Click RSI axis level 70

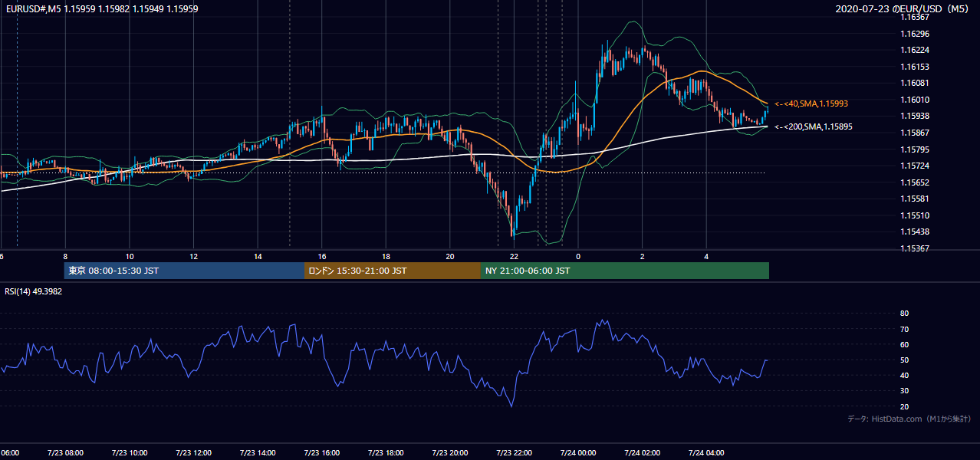pos(904,329)
